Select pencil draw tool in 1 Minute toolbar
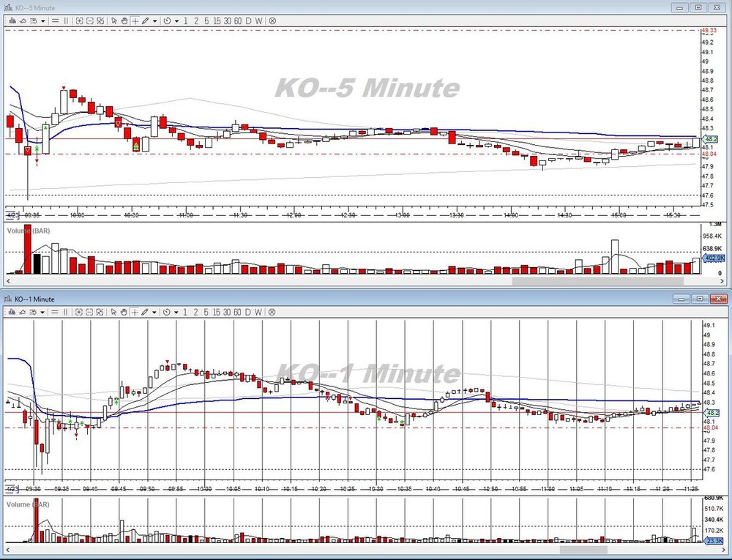 (x=145, y=312)
